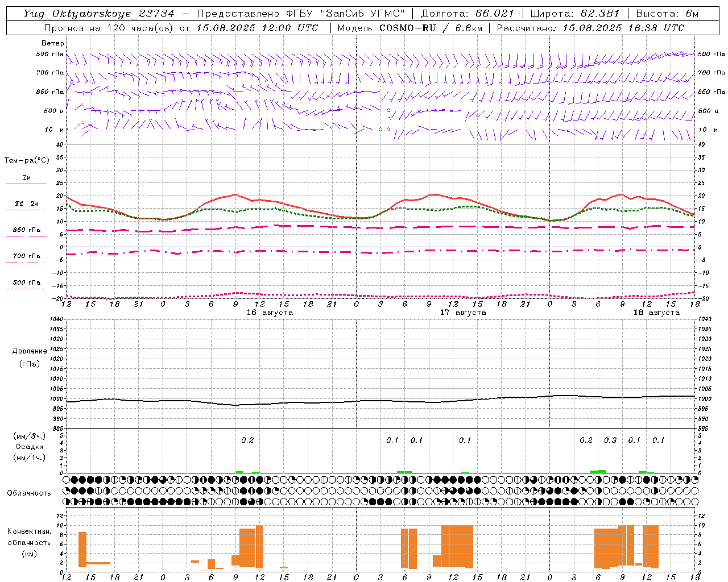Click the solid red line sample under 2м
This screenshot has height=582, width=728.
(x=26, y=184)
